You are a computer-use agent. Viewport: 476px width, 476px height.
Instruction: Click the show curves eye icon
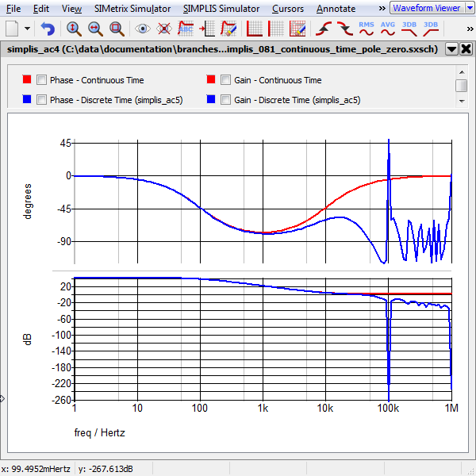pos(144,29)
